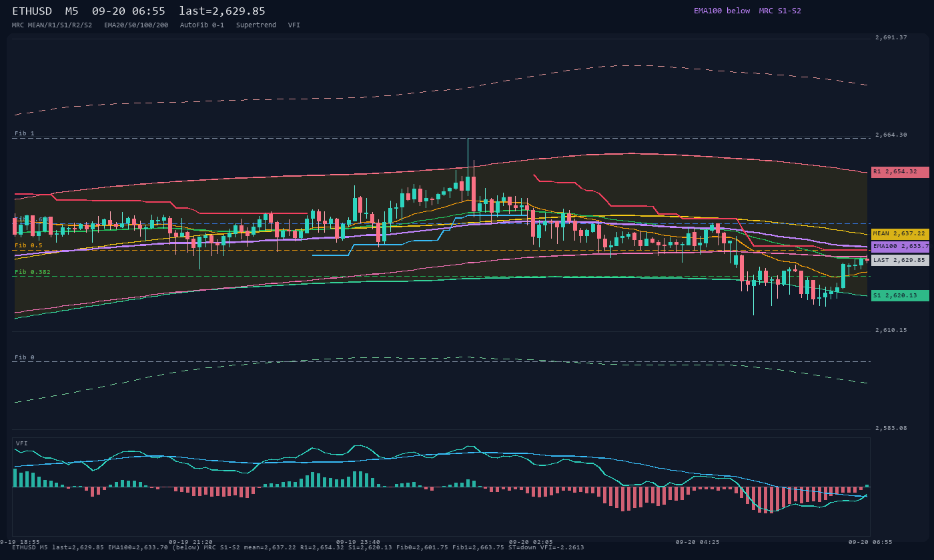The width and height of the screenshot is (934, 560).
Task: Click the green 'Fib 0.382' level label
Action: pos(33,272)
